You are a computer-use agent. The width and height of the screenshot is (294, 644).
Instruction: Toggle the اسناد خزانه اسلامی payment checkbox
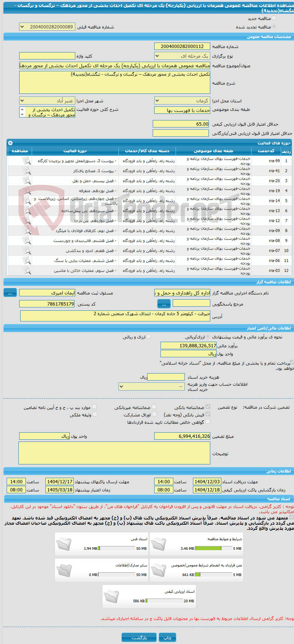[292, 363]
